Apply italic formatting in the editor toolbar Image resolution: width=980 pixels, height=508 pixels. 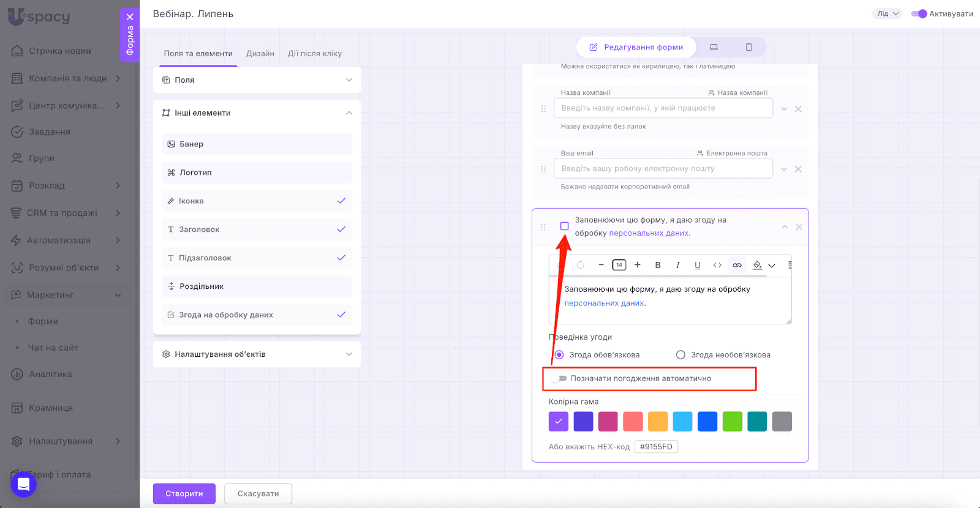pos(677,265)
